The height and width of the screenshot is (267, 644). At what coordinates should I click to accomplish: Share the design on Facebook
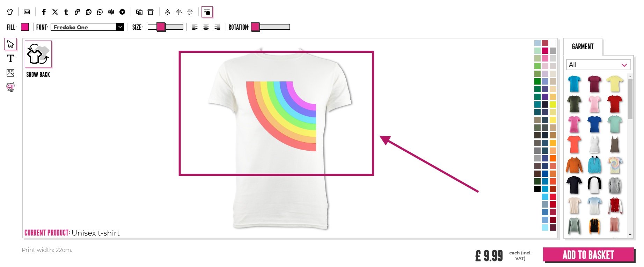(44, 12)
